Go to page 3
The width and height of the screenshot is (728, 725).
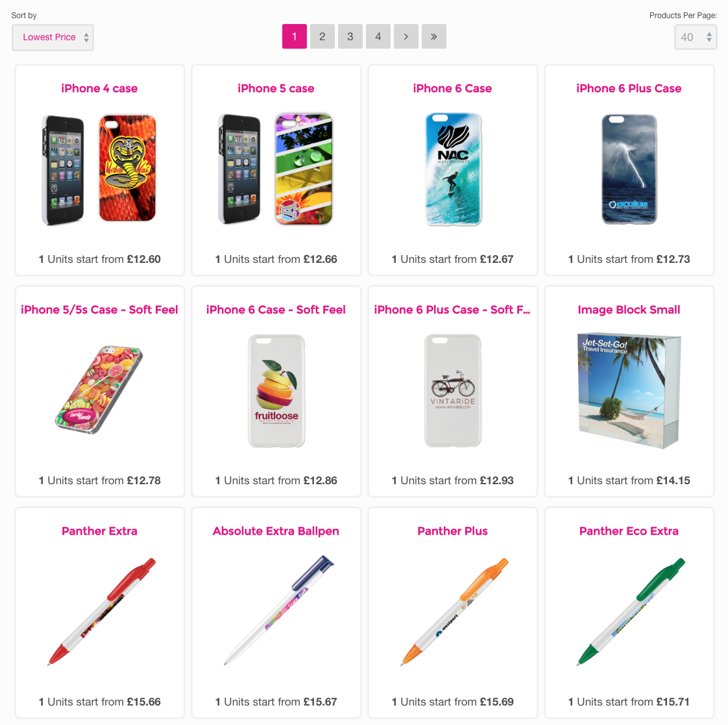[350, 36]
